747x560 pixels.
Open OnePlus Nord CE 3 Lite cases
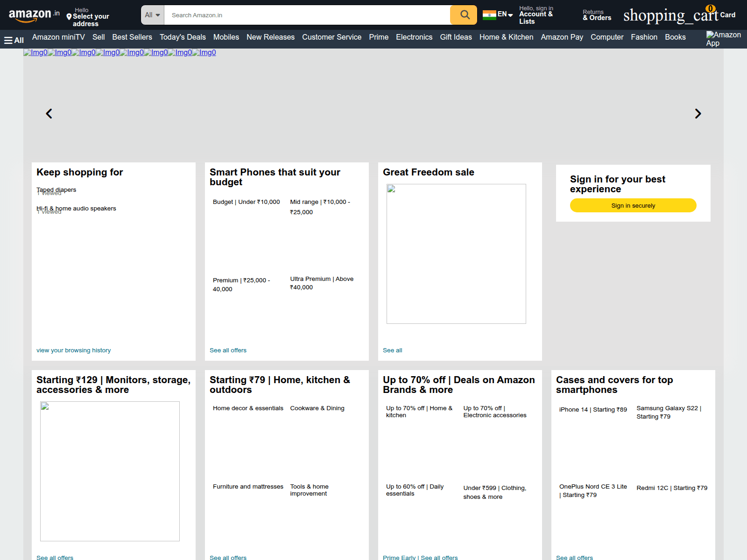click(x=593, y=491)
